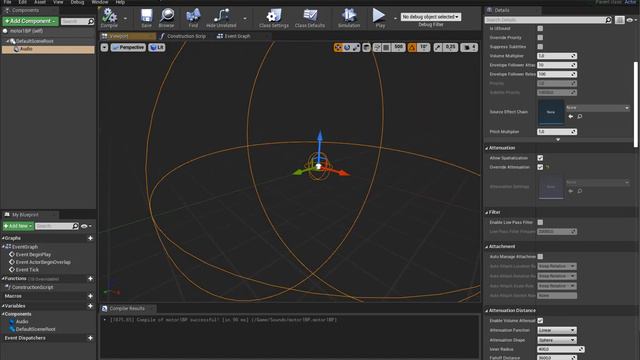Open the debug object selection dropdown
640x360 pixels.
point(431,17)
